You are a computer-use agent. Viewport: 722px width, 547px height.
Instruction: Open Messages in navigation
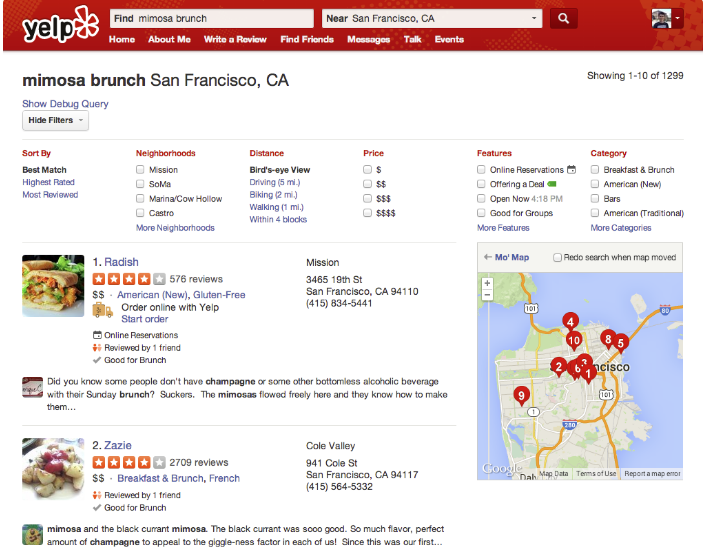point(368,40)
